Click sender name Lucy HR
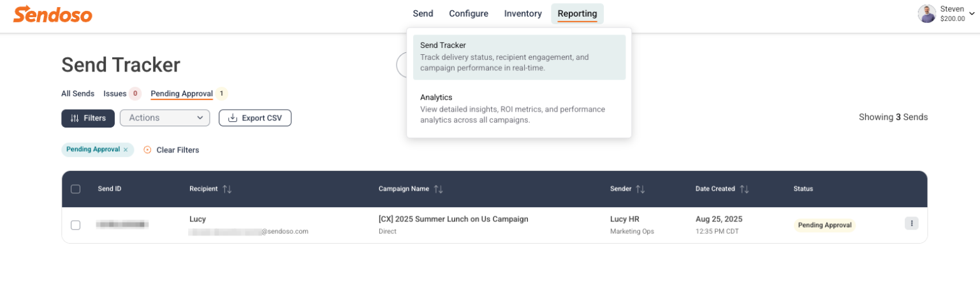Viewport: 980px width, 296px height. point(625,219)
